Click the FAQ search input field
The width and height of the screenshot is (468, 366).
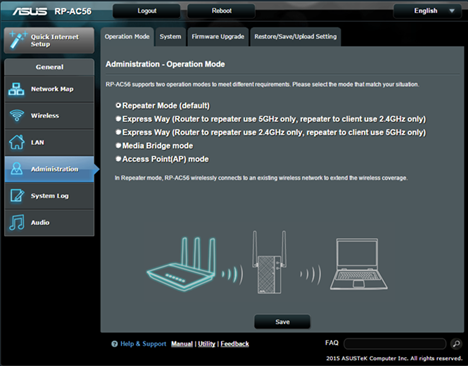[395, 344]
